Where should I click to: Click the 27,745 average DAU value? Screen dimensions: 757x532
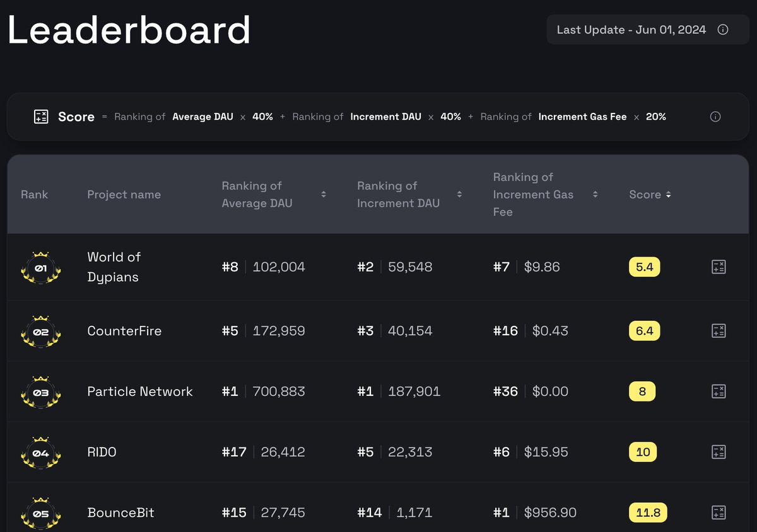coord(283,512)
